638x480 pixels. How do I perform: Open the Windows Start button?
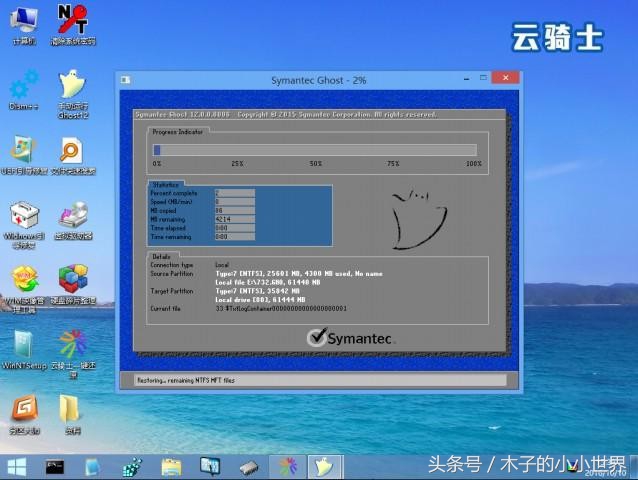coord(17,467)
